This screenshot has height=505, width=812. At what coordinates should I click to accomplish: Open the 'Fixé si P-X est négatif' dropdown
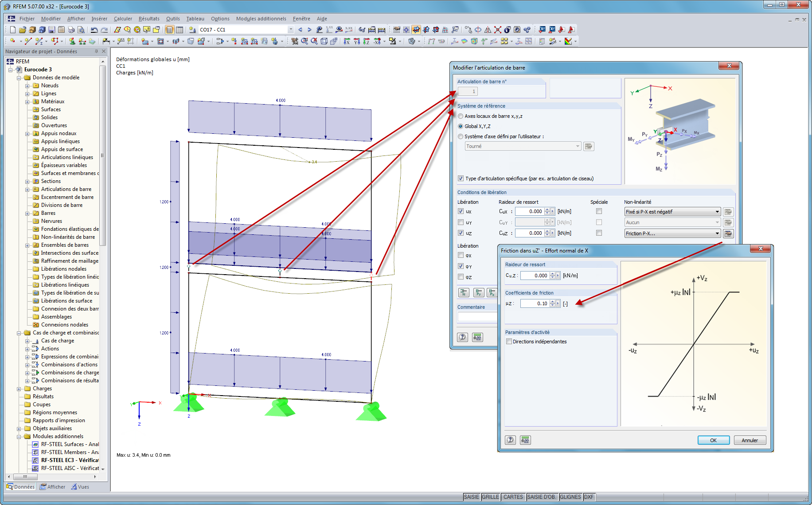(x=672, y=212)
